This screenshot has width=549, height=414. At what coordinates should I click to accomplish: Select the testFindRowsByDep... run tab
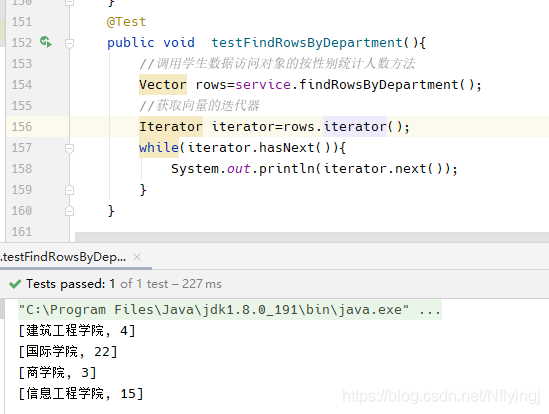pos(63,257)
